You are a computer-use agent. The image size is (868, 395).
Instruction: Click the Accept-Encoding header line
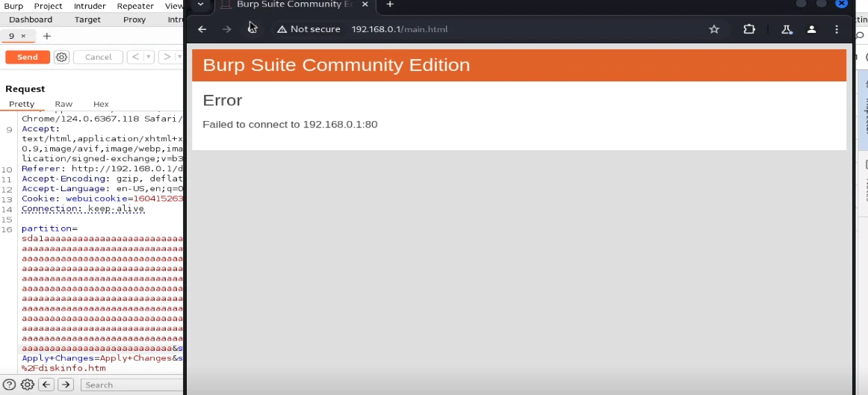tap(102, 178)
